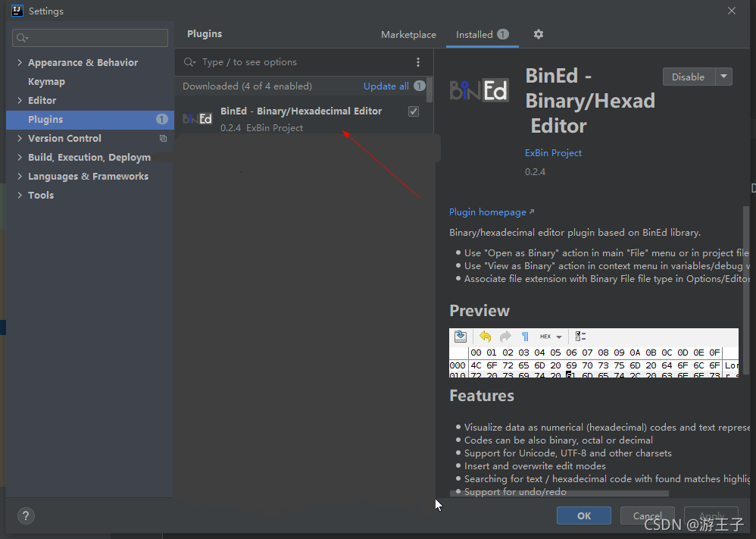Expand the Editor settings node
This screenshot has height=539, width=756.
19,101
